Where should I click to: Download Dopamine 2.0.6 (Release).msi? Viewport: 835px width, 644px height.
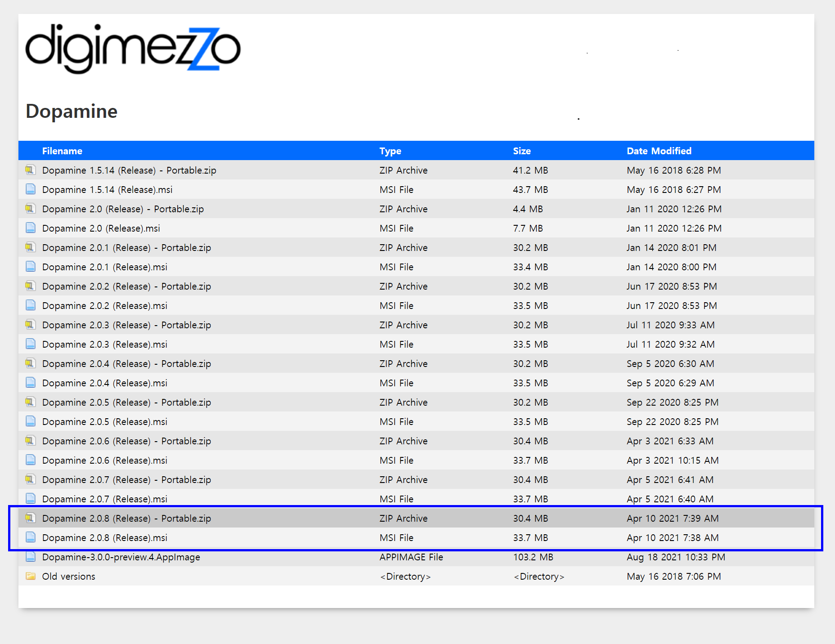[104, 461]
